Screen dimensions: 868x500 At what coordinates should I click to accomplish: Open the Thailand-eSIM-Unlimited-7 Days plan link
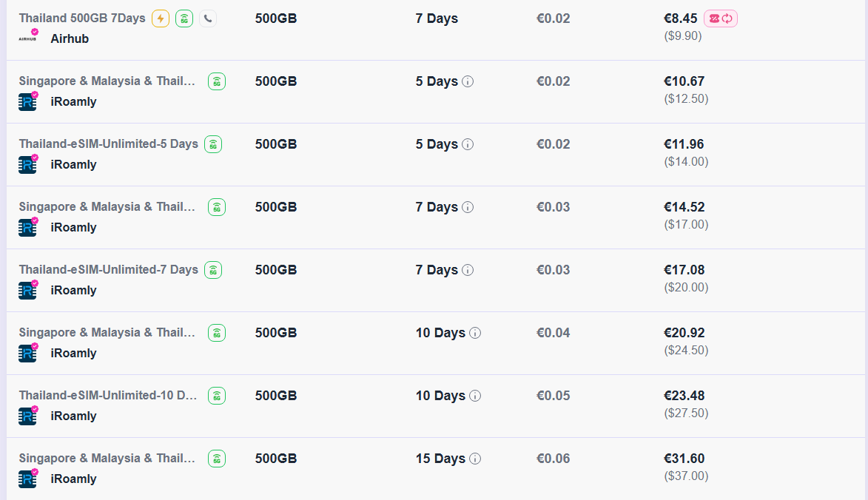(108, 270)
